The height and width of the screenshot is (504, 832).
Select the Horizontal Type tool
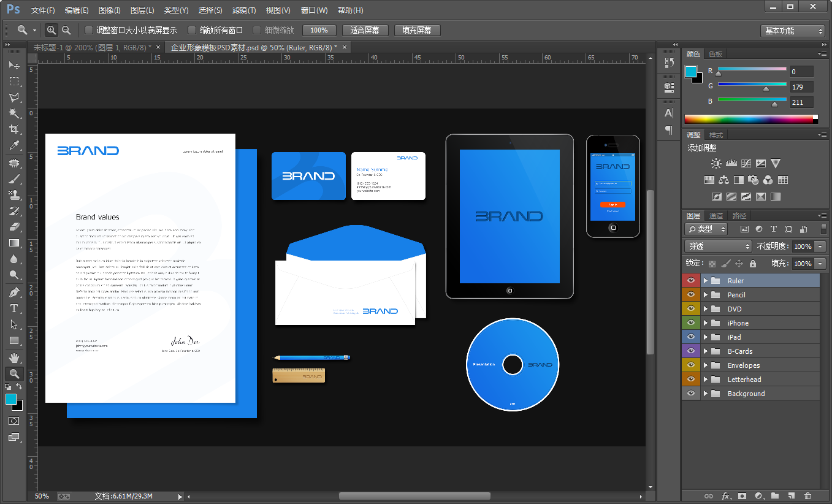pyautogui.click(x=14, y=308)
